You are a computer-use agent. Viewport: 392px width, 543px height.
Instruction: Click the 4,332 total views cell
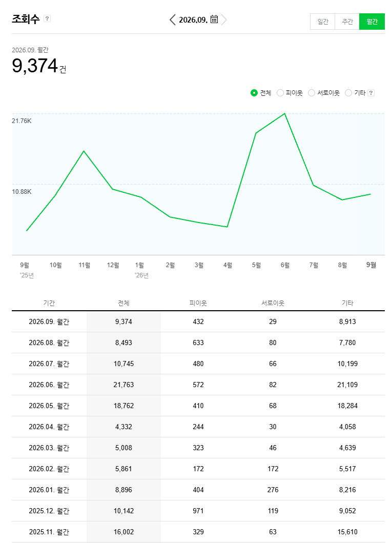point(123,427)
